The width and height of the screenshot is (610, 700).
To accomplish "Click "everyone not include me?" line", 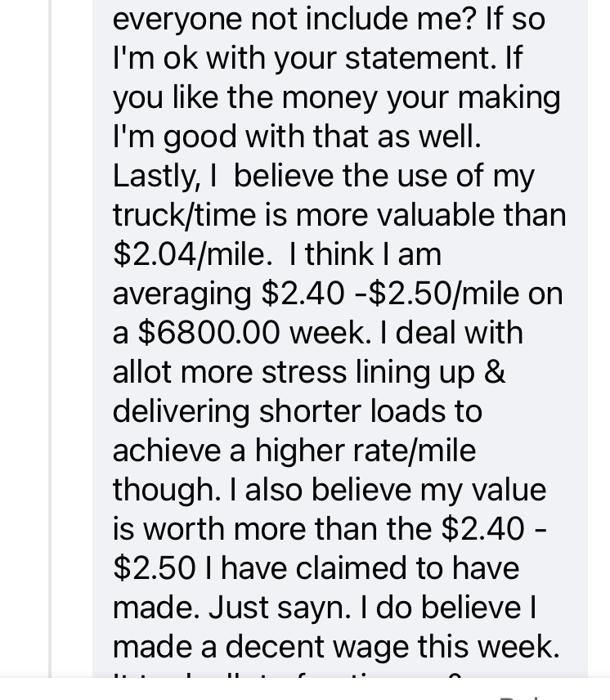I will [296, 19].
